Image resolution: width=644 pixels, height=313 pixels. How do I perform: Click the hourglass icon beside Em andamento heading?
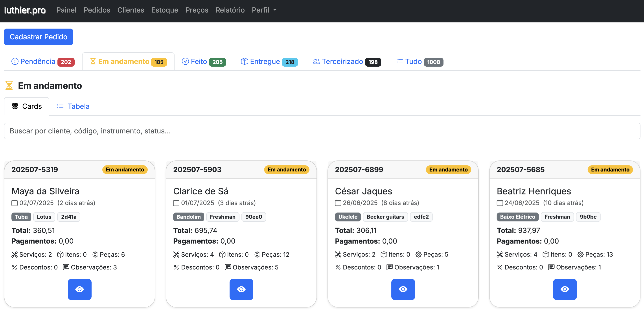click(x=9, y=86)
